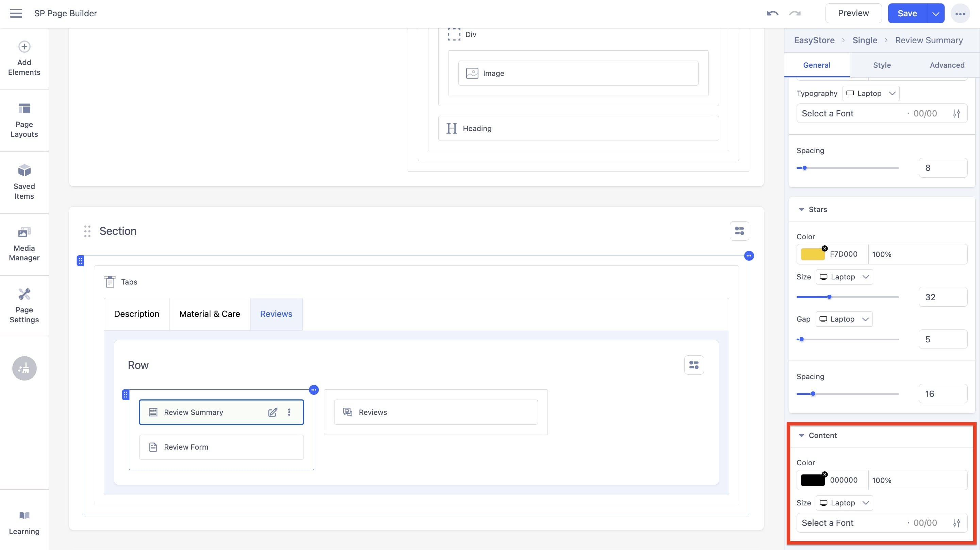This screenshot has width=980, height=550.
Task: Click the three-dot menu next to Review Summary
Action: point(289,412)
